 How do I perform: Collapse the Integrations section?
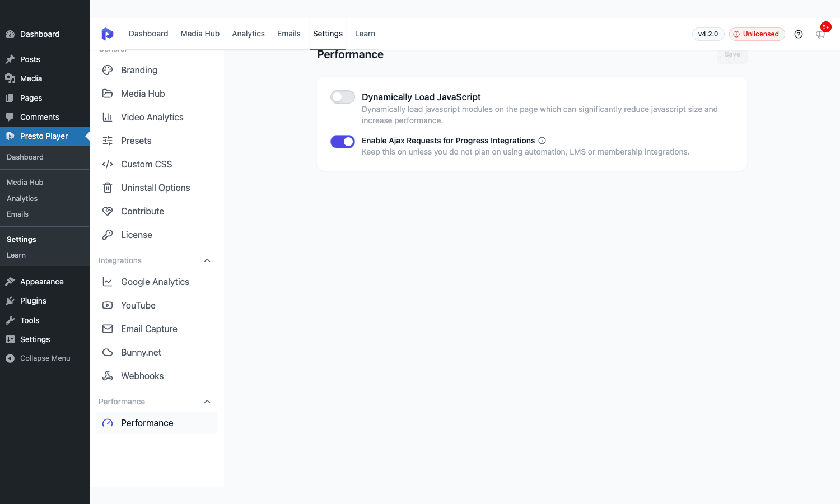click(x=207, y=260)
